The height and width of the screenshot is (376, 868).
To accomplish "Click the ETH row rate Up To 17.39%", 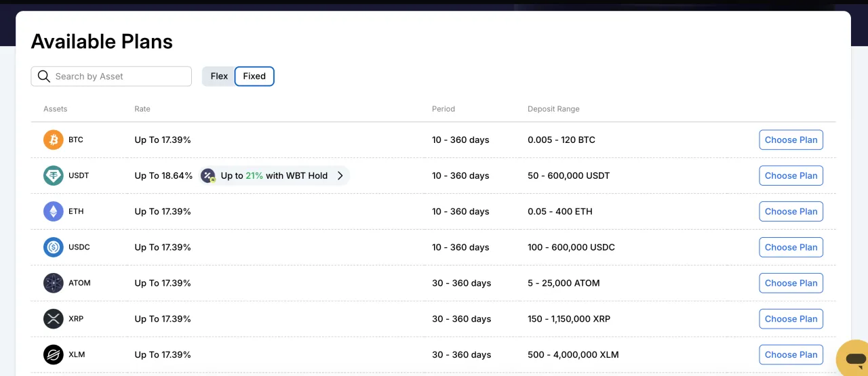I will pos(163,211).
